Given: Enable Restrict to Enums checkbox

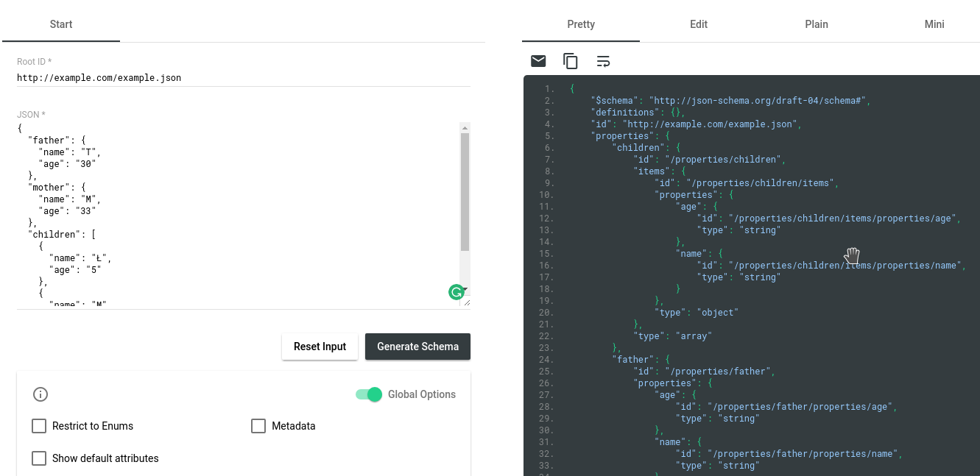Looking at the screenshot, I should coord(39,426).
